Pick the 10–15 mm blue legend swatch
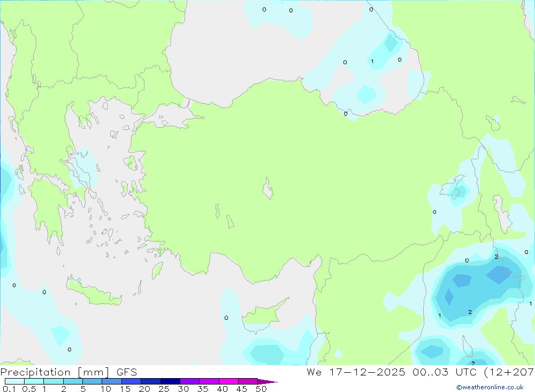The width and height of the screenshot is (535, 392). point(112,381)
